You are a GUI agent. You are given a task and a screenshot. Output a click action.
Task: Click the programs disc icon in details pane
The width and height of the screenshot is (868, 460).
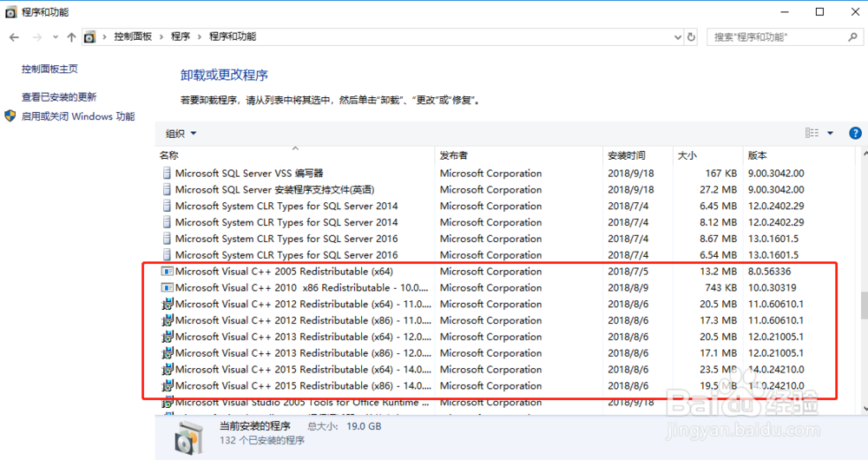click(x=189, y=437)
